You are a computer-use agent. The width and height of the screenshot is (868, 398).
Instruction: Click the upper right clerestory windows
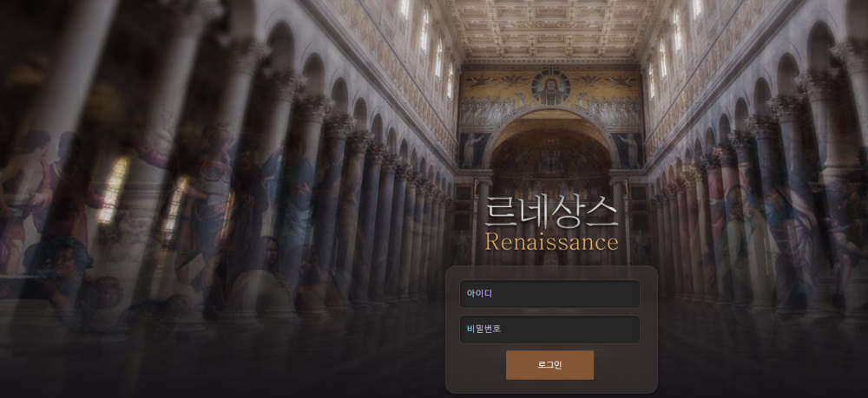673,45
